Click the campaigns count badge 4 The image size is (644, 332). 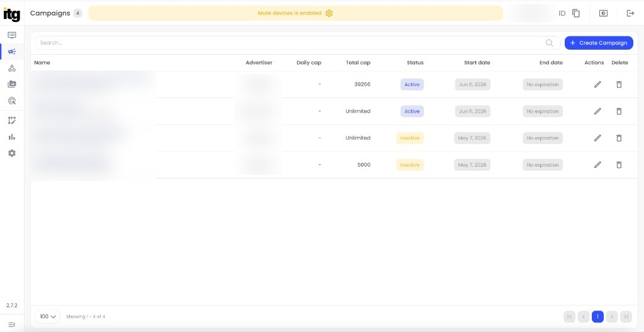click(77, 13)
